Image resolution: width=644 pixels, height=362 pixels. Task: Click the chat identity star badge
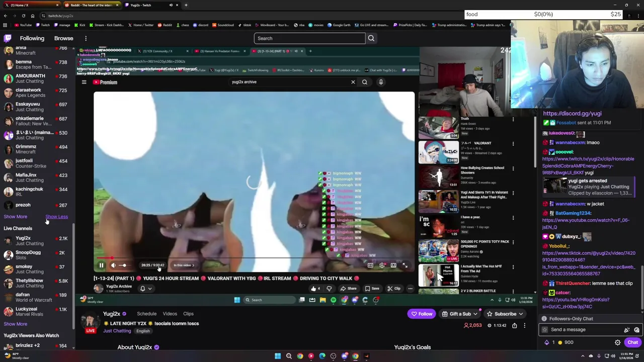[545, 330]
